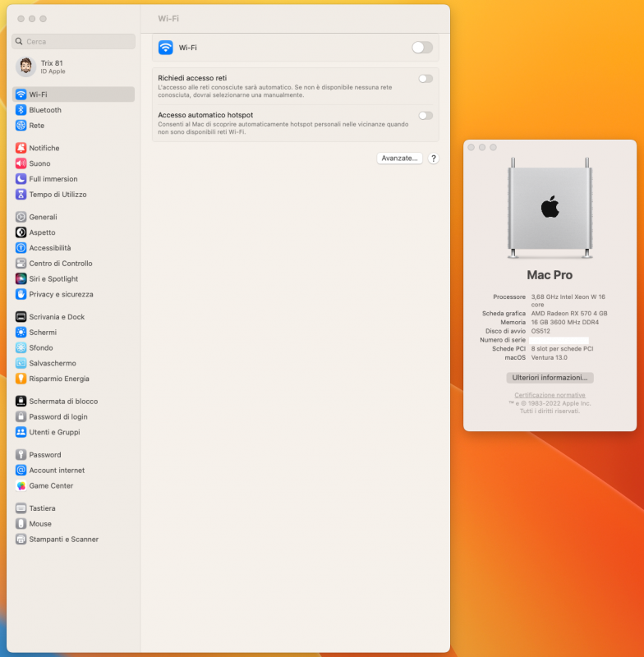644x657 pixels.
Task: Click the Full immersion moon icon
Action: click(x=21, y=179)
